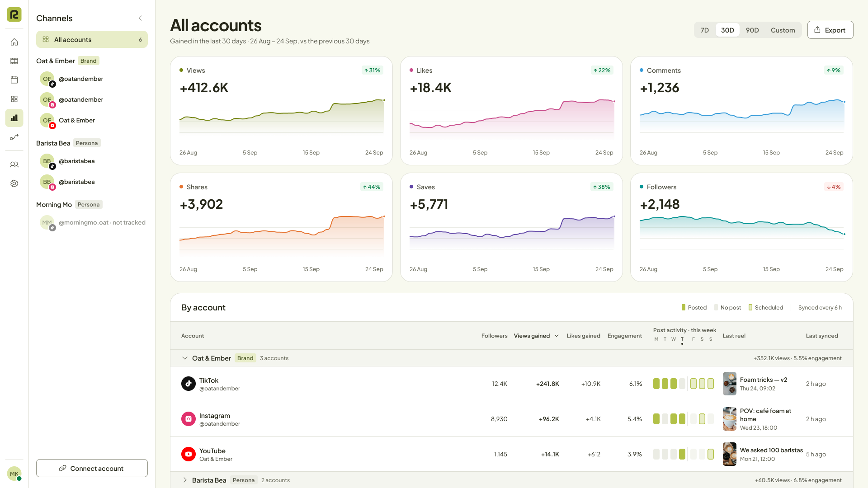Click the Posted legend swatch
Image resolution: width=868 pixels, height=488 pixels.
pyautogui.click(x=684, y=307)
